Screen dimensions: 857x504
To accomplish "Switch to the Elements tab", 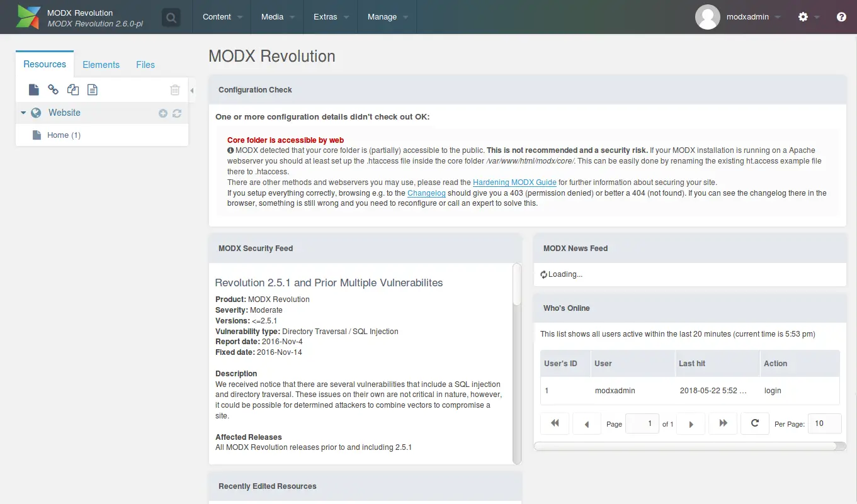I will point(101,65).
